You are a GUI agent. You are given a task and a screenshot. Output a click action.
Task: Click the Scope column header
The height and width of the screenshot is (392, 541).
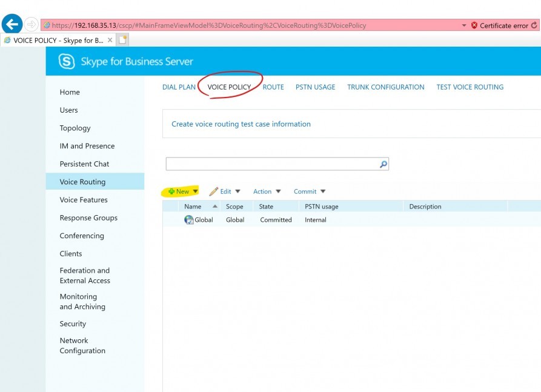234,207
